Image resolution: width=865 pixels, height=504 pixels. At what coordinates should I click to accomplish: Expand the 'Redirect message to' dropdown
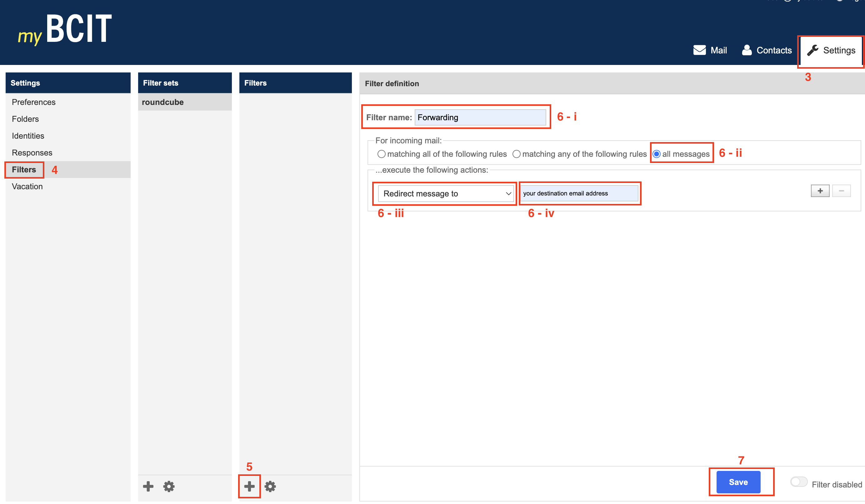[446, 194]
